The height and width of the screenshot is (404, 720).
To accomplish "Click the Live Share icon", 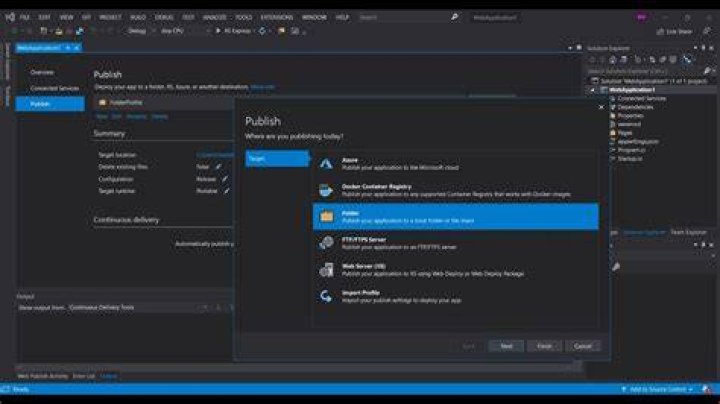I will pos(660,31).
